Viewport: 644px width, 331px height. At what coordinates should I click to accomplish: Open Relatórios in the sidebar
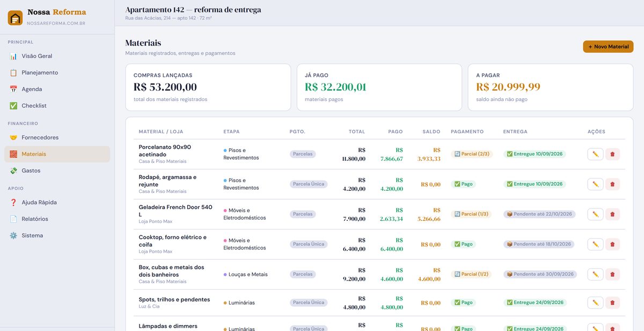[x=57, y=219]
